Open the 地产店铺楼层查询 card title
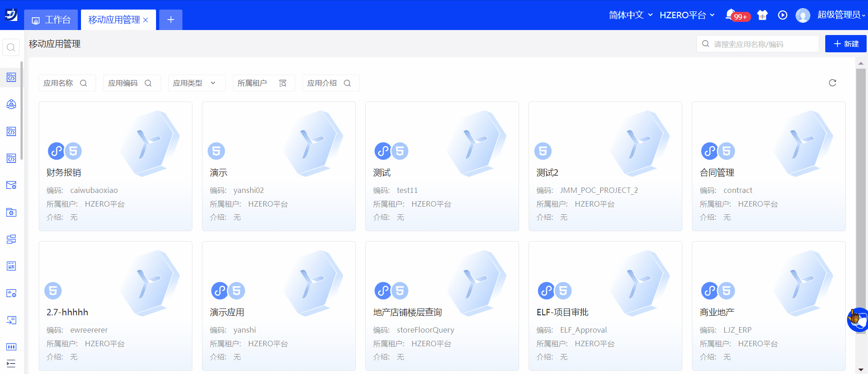Image resolution: width=868 pixels, height=374 pixels. pos(408,313)
